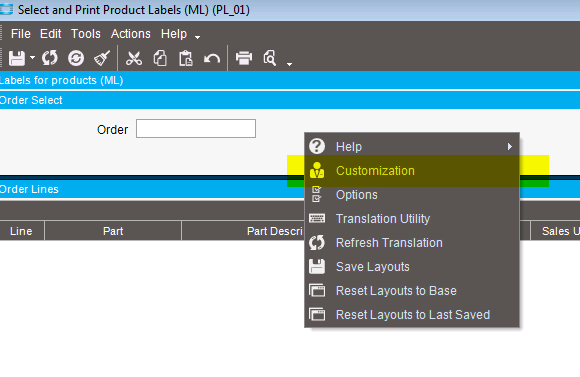This screenshot has height=377, width=580.
Task: Click the Undo arrow toolbar icon
Action: [x=212, y=58]
